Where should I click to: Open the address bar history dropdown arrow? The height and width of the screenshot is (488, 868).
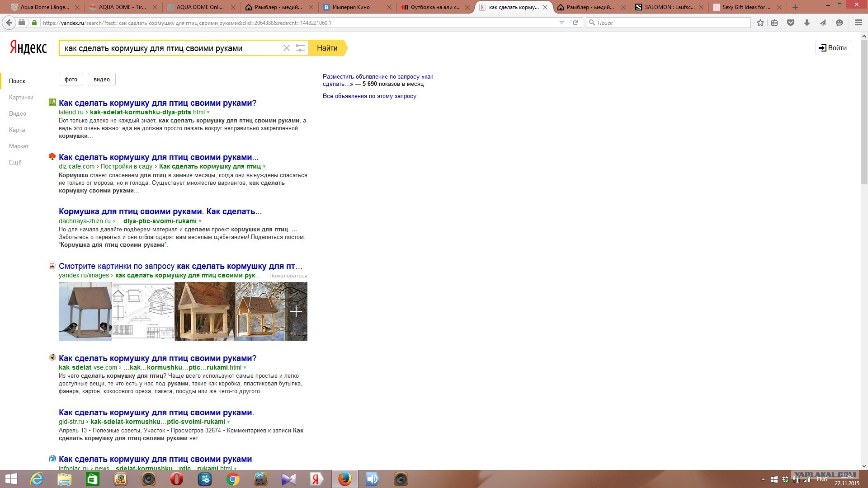point(561,23)
